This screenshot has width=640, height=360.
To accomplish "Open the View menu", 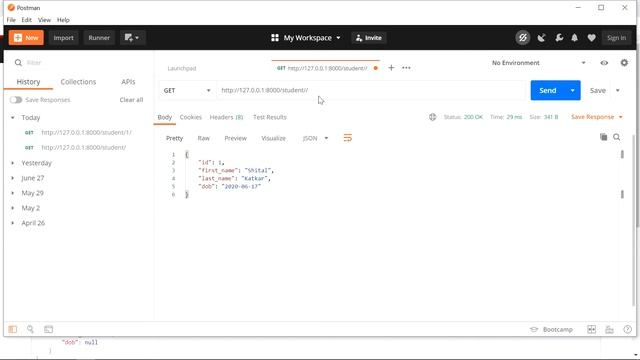I will coord(44,20).
